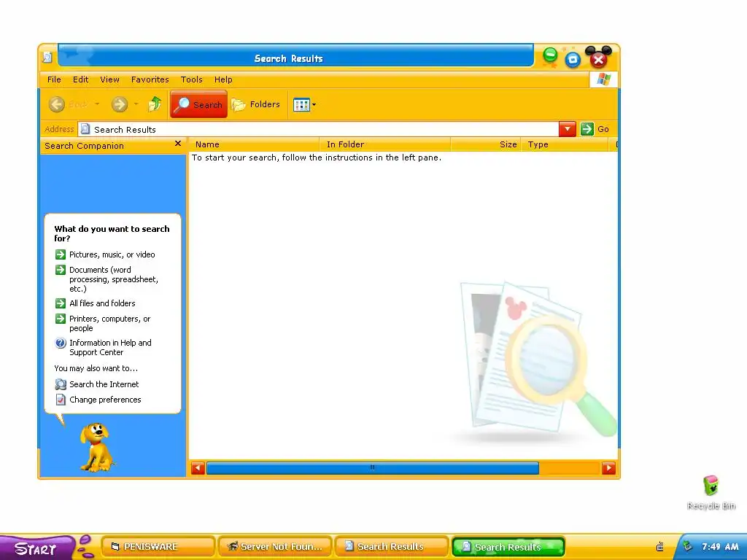Choose Printers, computers, or people
This screenshot has width=747, height=560.
[x=109, y=323]
